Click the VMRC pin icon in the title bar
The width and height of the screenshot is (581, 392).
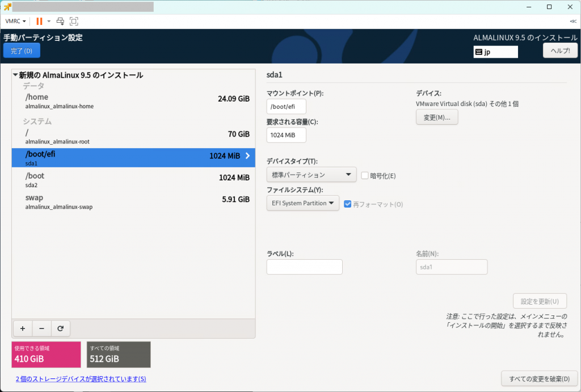click(x=7, y=7)
